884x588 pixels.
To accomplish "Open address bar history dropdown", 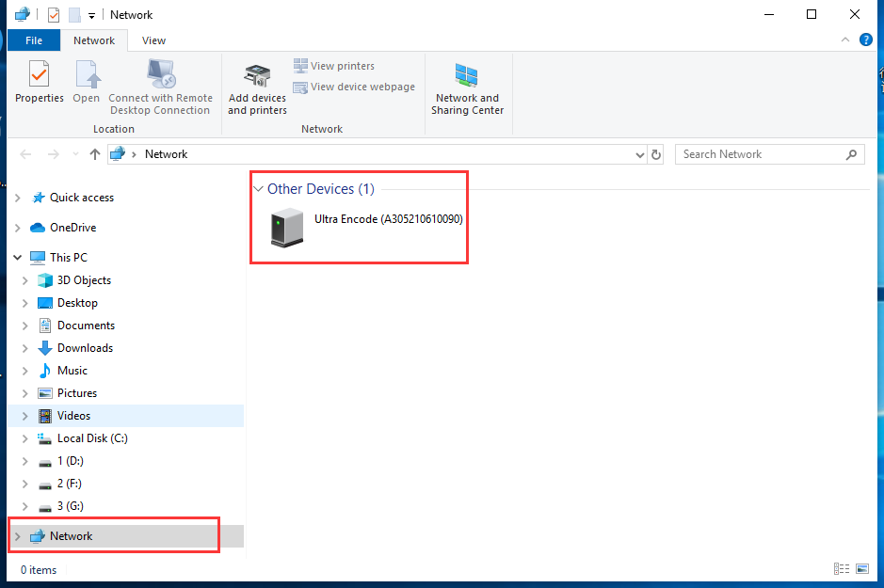I will pyautogui.click(x=640, y=154).
